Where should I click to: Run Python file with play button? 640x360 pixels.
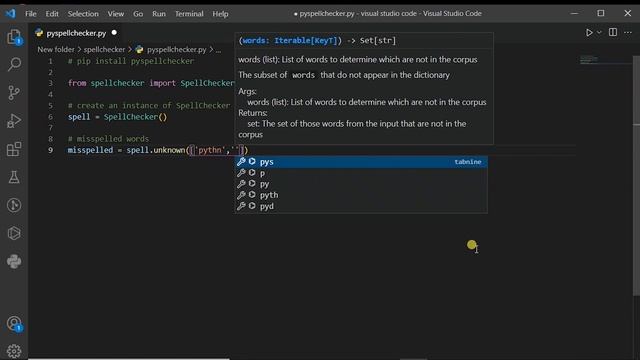pyautogui.click(x=589, y=33)
